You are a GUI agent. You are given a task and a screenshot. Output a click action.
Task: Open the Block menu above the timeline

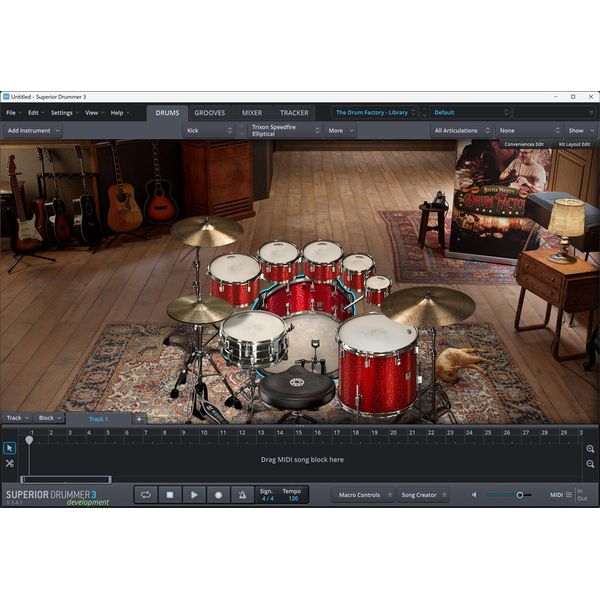(49, 418)
